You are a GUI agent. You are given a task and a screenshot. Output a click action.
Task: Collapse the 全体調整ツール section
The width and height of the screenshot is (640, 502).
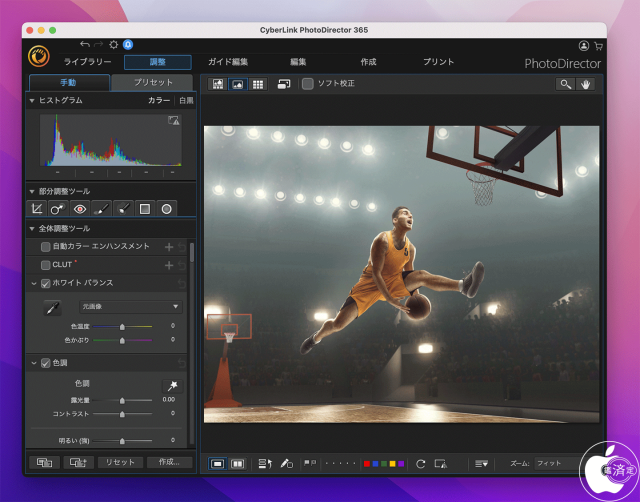click(32, 229)
